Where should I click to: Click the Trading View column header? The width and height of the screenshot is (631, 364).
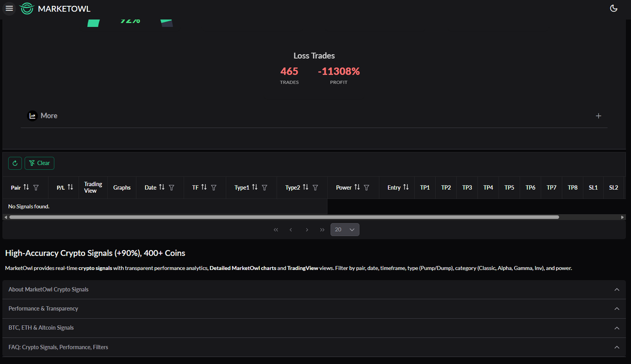(93, 188)
